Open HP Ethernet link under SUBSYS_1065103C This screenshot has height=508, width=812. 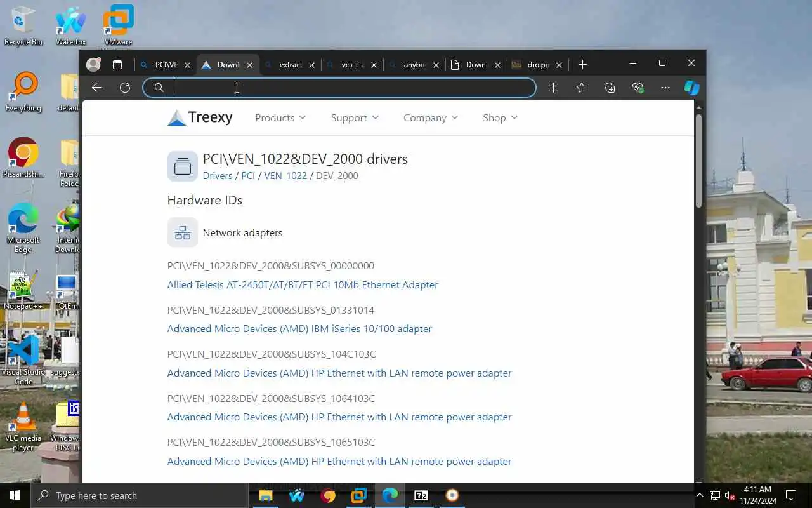(x=339, y=461)
